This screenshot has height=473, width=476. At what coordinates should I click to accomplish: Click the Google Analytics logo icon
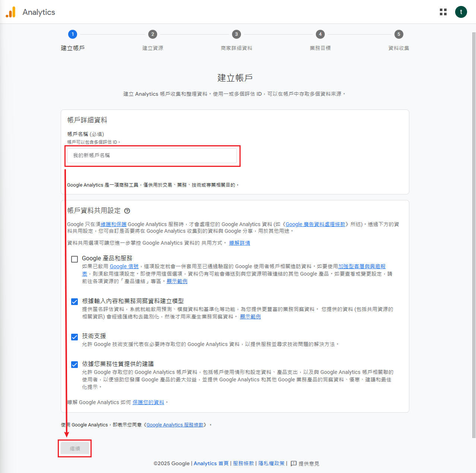(10, 12)
